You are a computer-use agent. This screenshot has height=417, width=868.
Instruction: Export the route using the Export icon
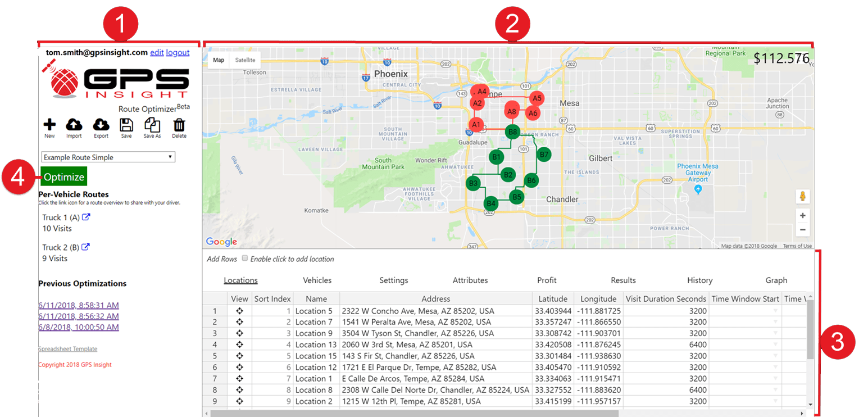click(x=101, y=125)
